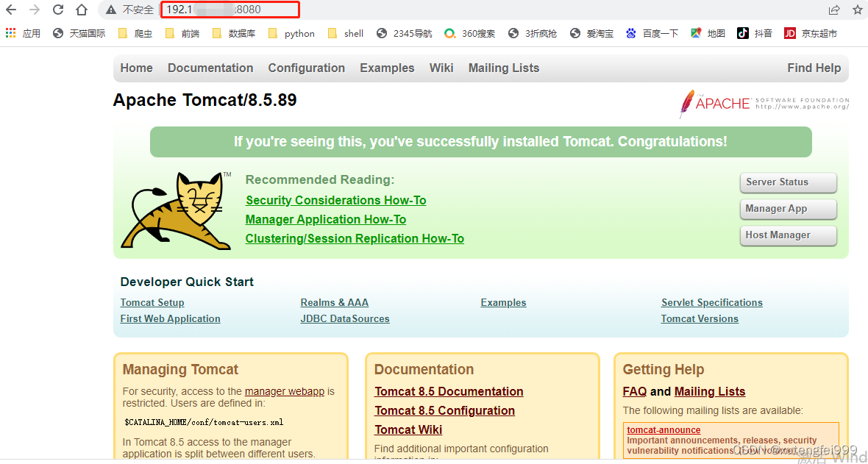
Task: Open Find Help in navigation
Action: (814, 68)
